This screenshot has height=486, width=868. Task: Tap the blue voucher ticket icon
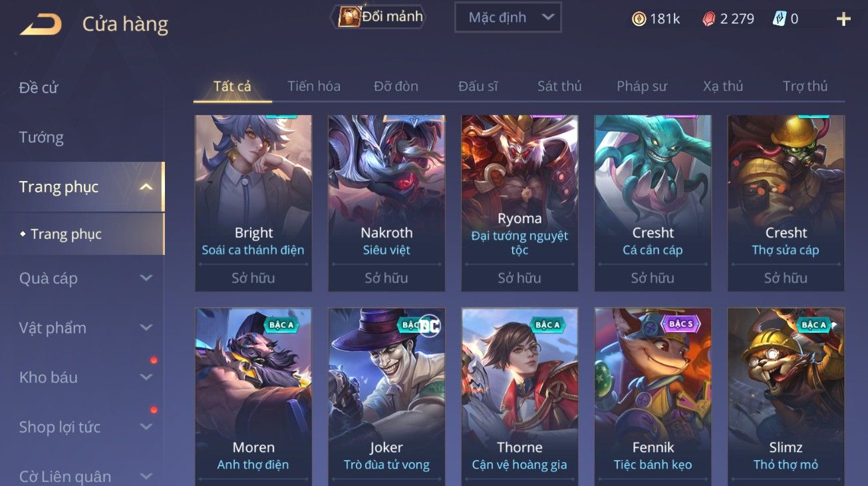[780, 19]
